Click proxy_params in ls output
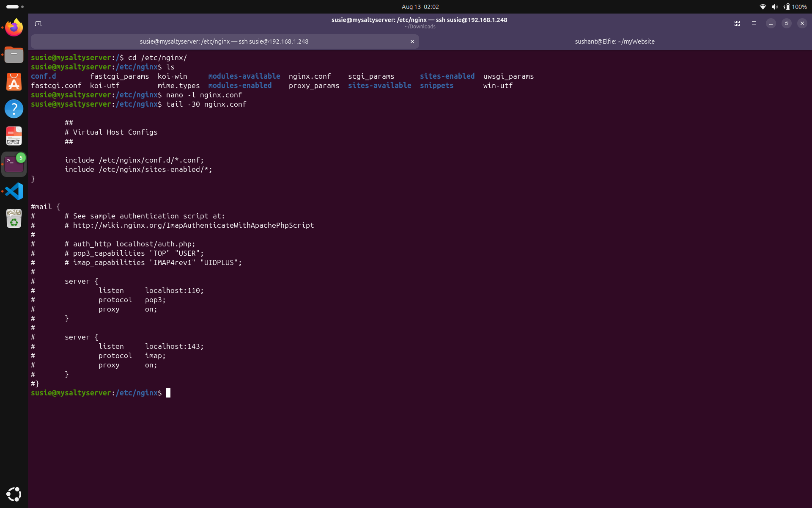Viewport: 812px width, 508px height. point(314,86)
